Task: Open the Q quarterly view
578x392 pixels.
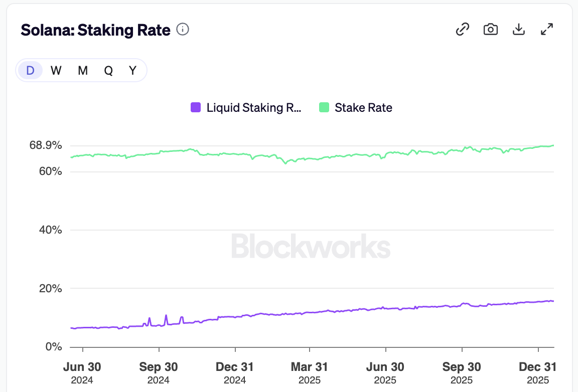Action: pos(108,70)
